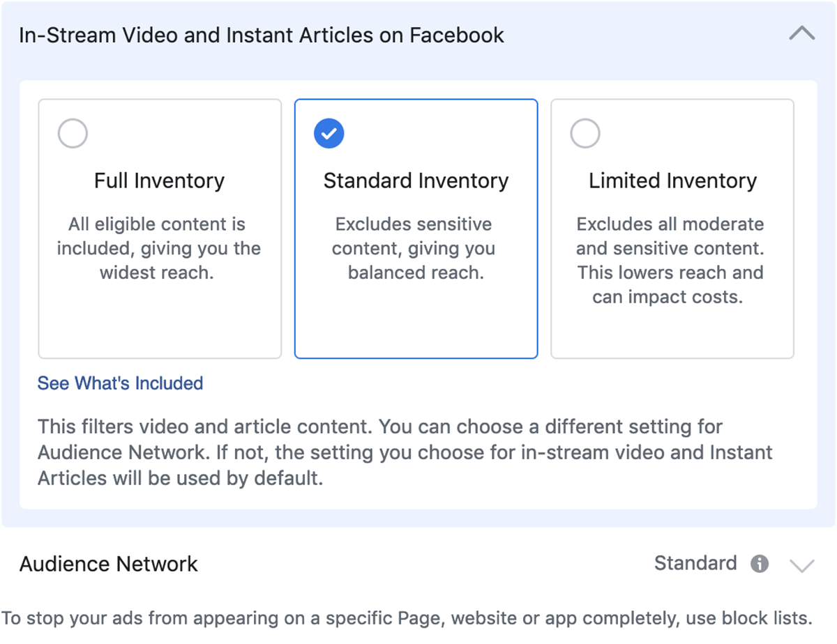This screenshot has width=837, height=644.
Task: Expand the Audience Network chevron
Action: tap(801, 565)
